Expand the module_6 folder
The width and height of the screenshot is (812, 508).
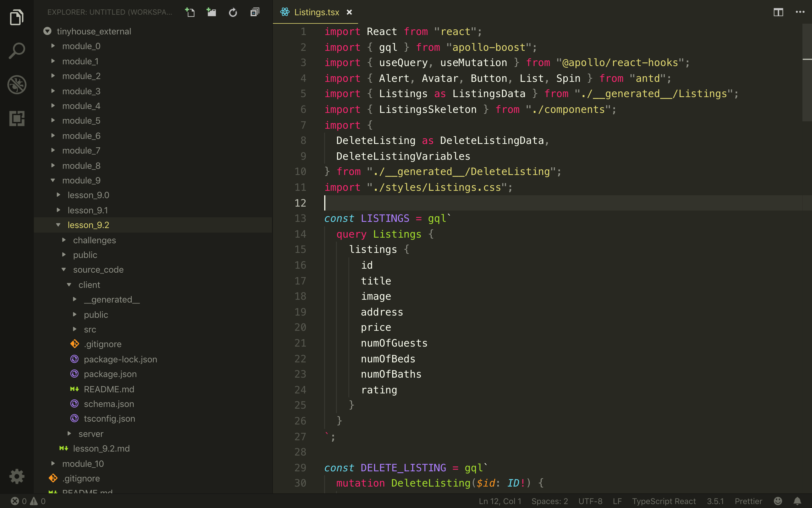coord(81,136)
